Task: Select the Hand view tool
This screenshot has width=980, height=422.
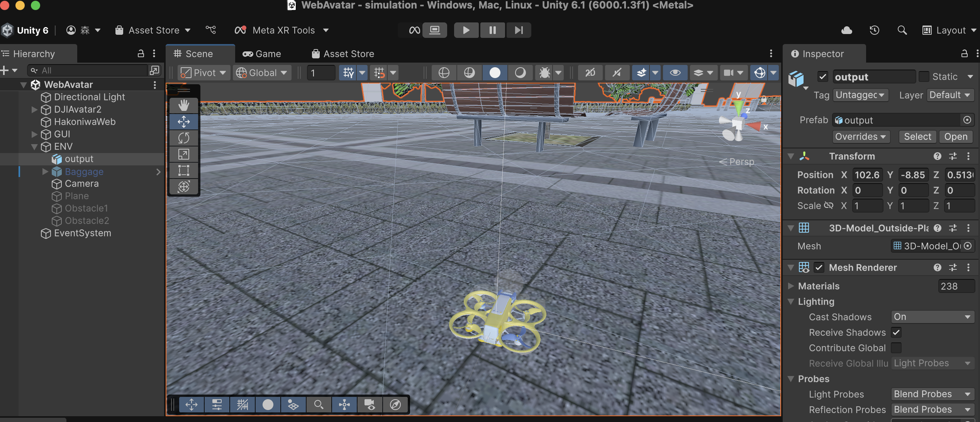Action: click(x=183, y=105)
